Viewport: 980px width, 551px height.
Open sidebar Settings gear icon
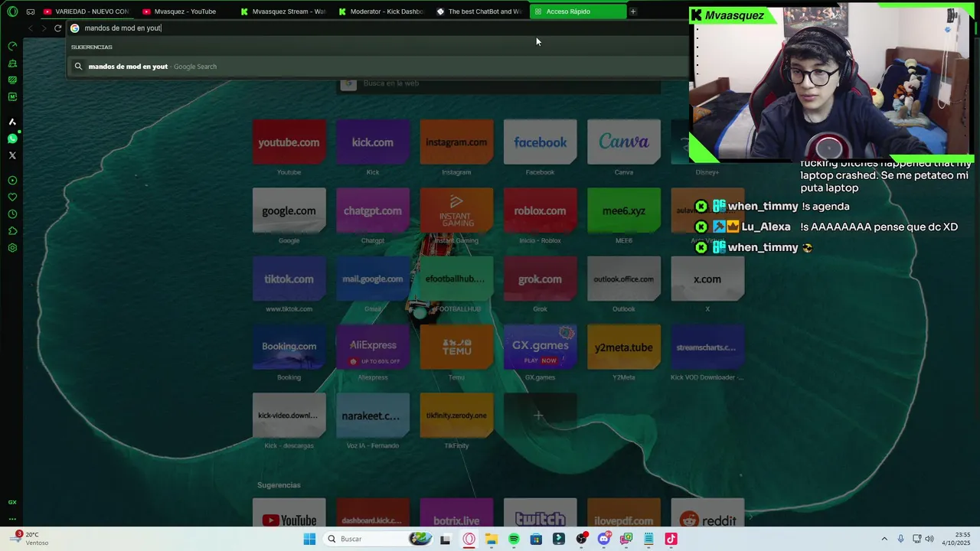pos(12,248)
